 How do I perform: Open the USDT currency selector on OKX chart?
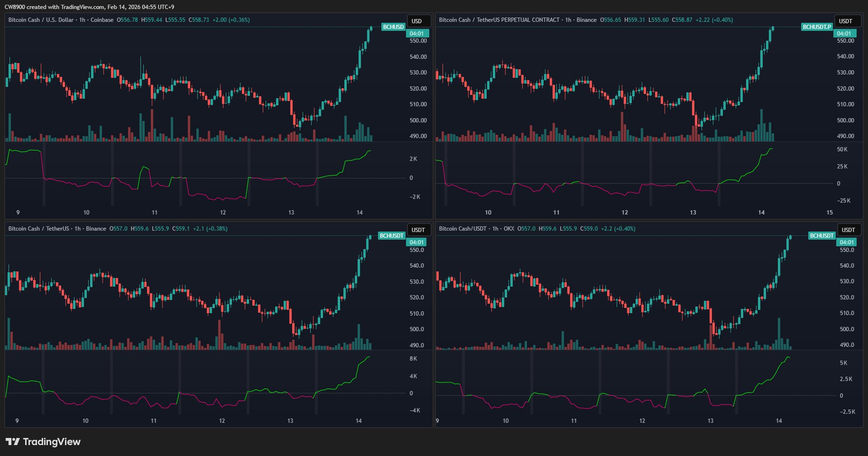click(x=848, y=230)
